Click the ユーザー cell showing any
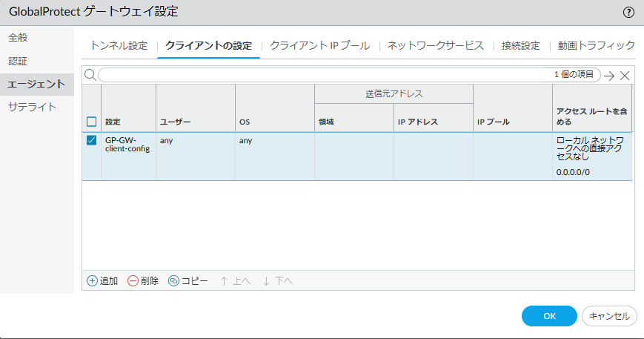The width and height of the screenshot is (644, 339). 166,140
